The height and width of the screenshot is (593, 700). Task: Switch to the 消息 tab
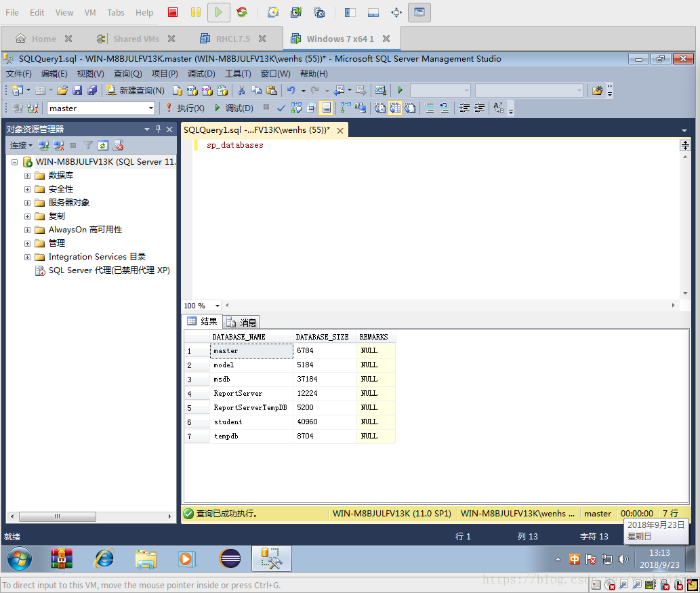pos(241,322)
